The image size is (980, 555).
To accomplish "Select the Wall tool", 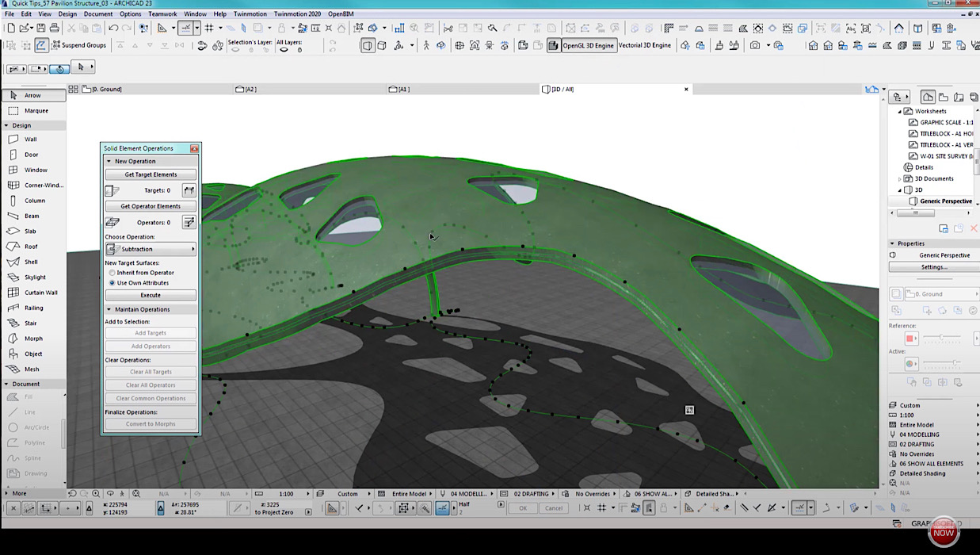I will click(32, 139).
